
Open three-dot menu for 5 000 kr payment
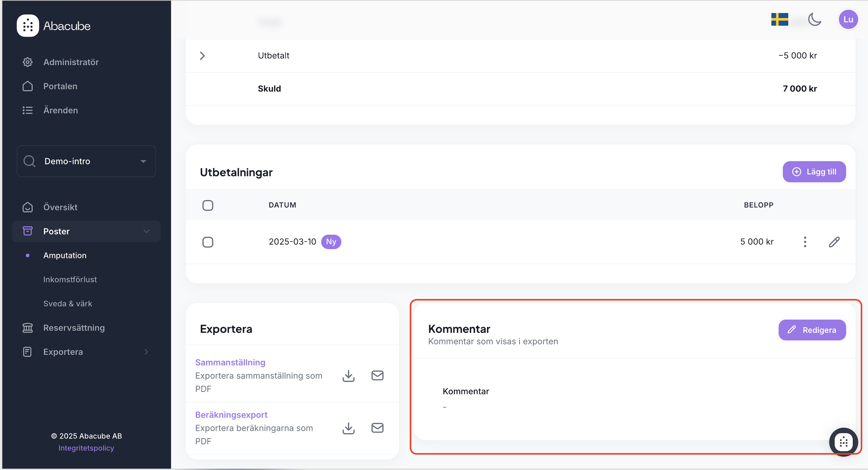click(x=805, y=242)
